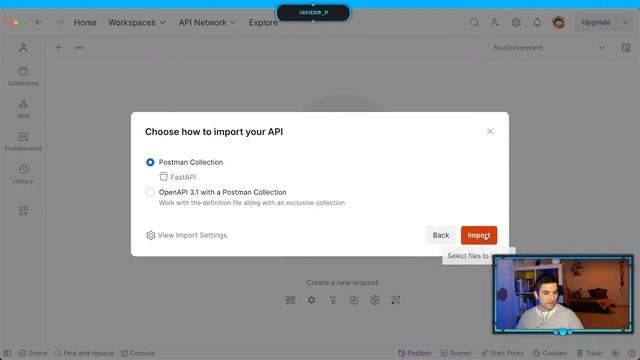Open the Home page
The height and width of the screenshot is (360, 640).
[85, 22]
